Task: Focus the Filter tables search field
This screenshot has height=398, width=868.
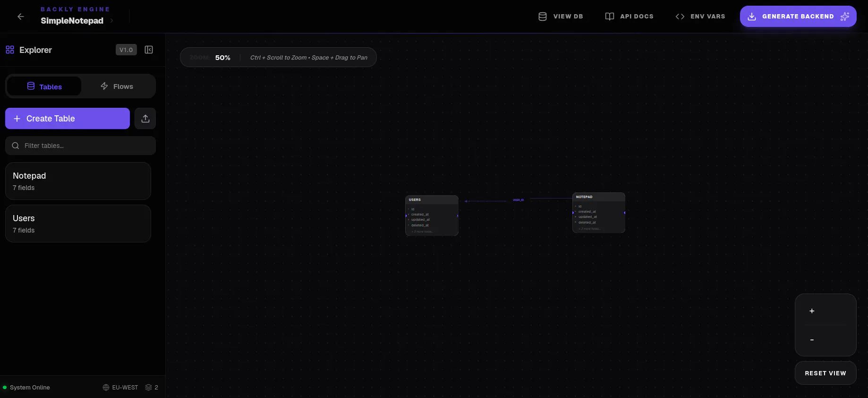Action: point(80,146)
